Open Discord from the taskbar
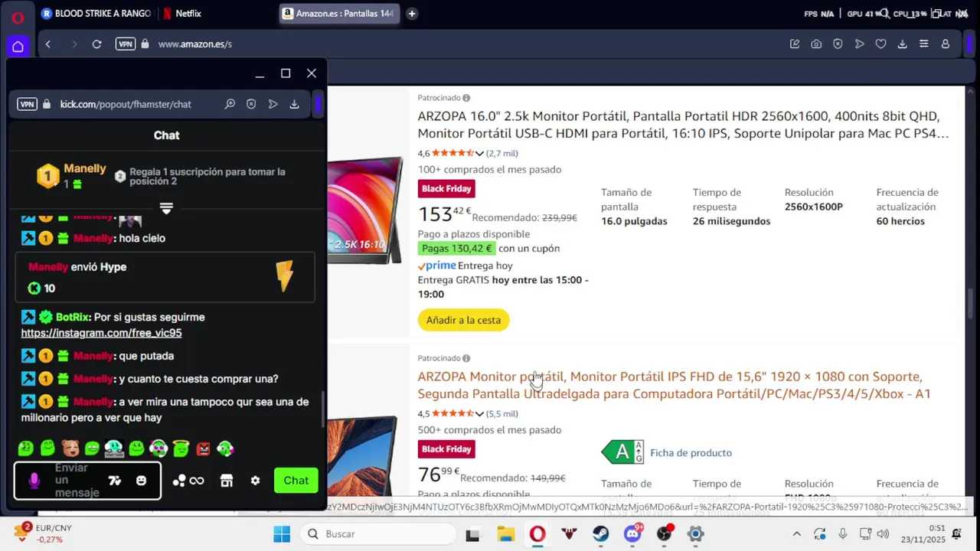 (632, 533)
